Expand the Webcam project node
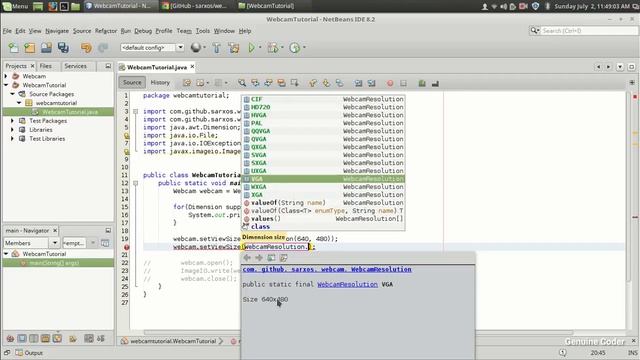This screenshot has width=640, height=360. click(6, 76)
